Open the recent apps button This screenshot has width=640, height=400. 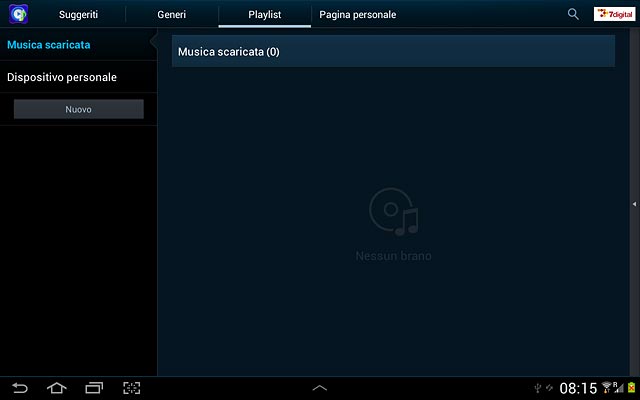point(94,388)
